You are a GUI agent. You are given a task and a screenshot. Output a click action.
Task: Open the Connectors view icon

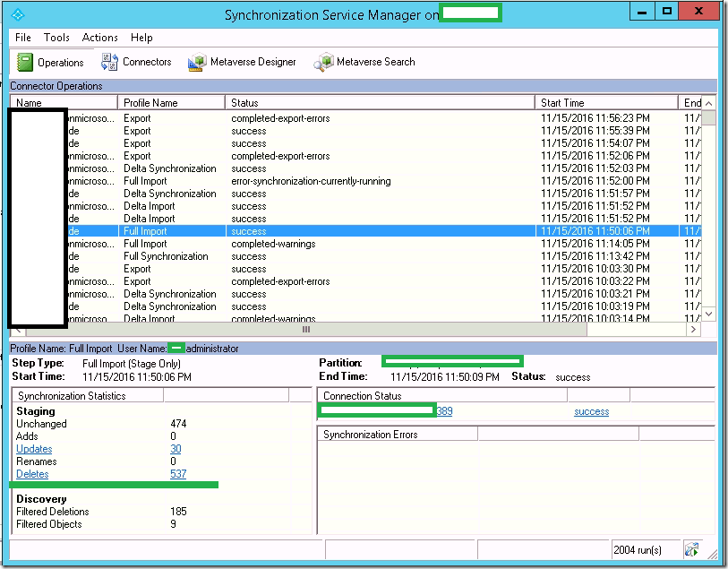(x=109, y=62)
